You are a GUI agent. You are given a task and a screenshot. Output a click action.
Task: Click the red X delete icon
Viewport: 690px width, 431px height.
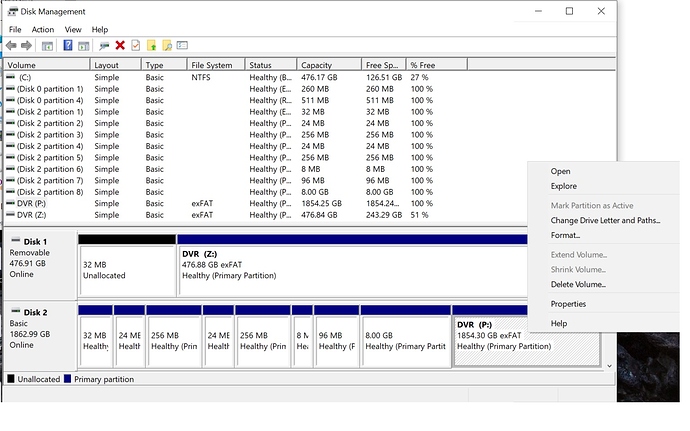(x=120, y=45)
